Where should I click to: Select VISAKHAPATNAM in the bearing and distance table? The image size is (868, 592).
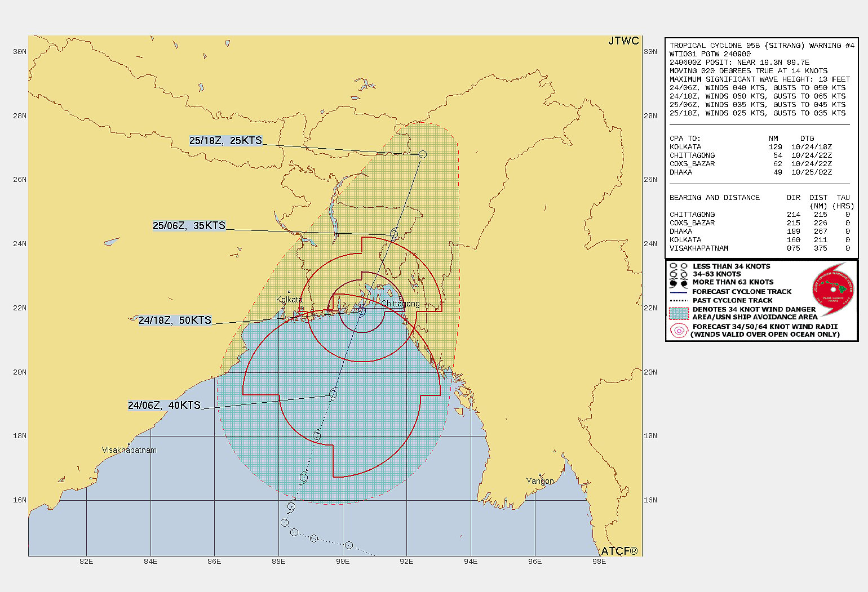[699, 248]
